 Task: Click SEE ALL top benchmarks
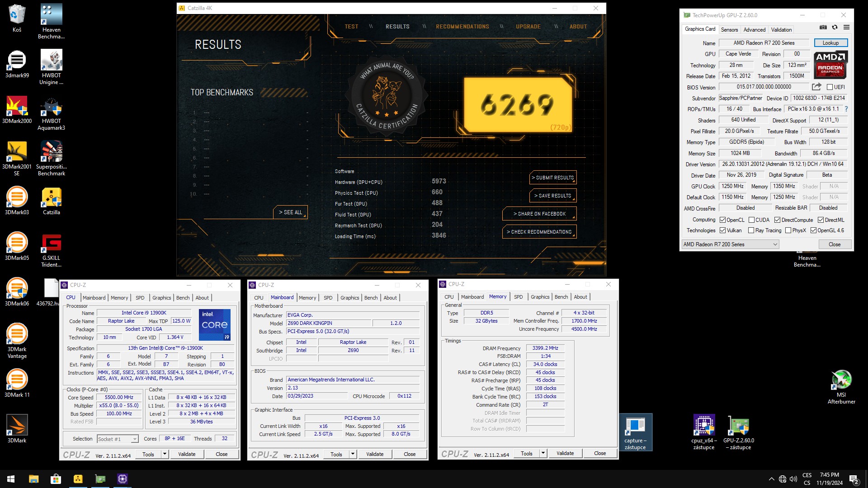coord(290,212)
